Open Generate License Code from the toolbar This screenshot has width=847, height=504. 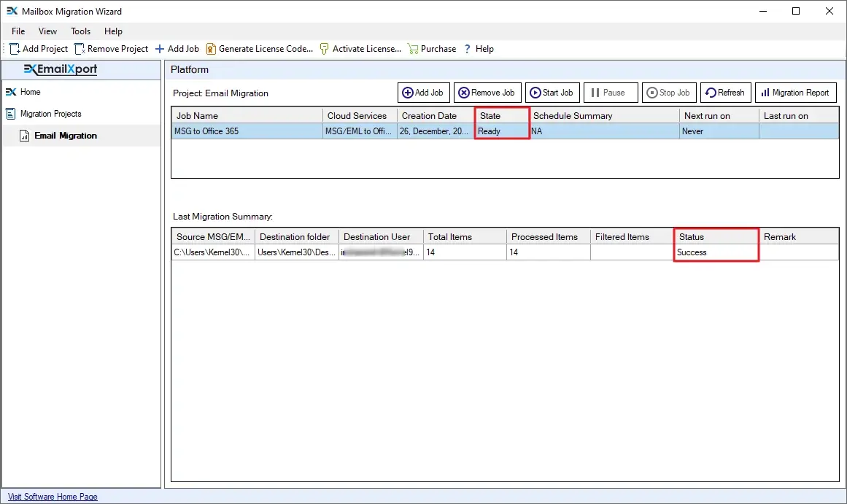coord(210,48)
